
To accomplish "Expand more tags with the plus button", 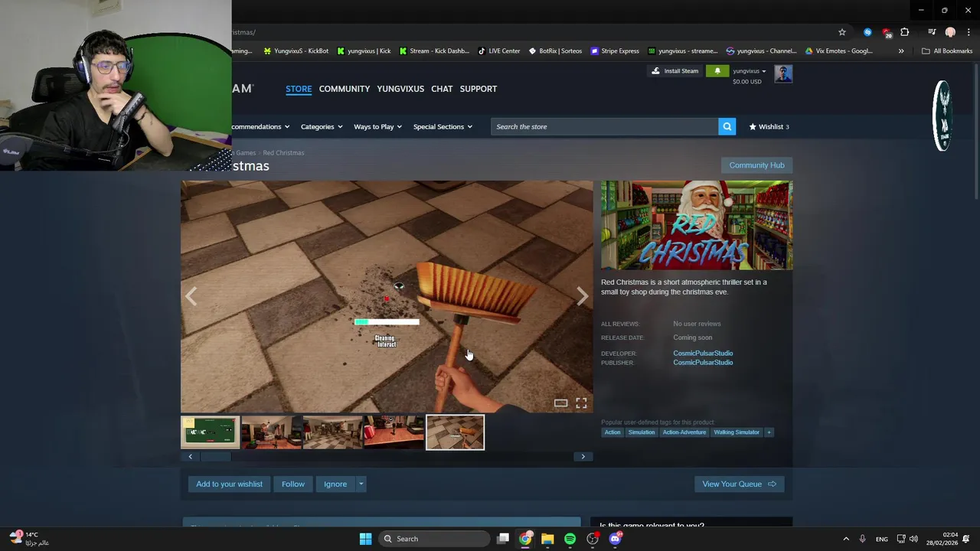I will pos(769,432).
